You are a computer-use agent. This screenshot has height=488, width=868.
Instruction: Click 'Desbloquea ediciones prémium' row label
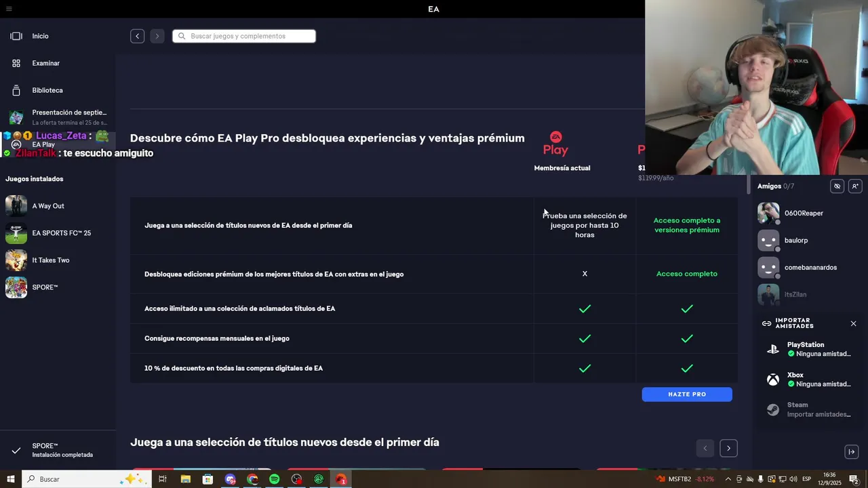[x=274, y=274]
